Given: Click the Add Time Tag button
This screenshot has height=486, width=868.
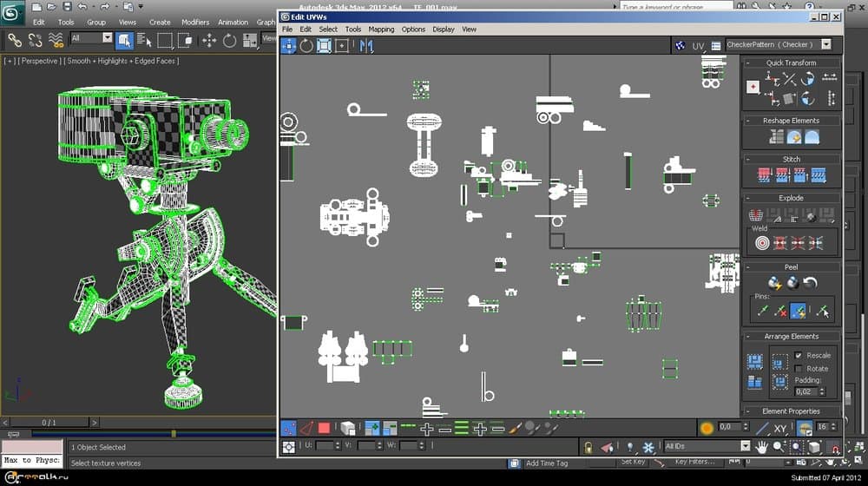Looking at the screenshot, I should [547, 463].
